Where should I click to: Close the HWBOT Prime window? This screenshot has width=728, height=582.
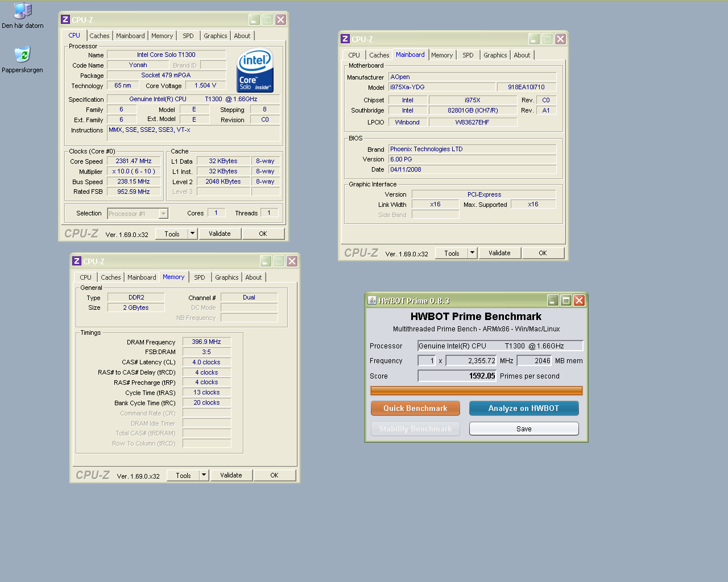[x=579, y=300]
